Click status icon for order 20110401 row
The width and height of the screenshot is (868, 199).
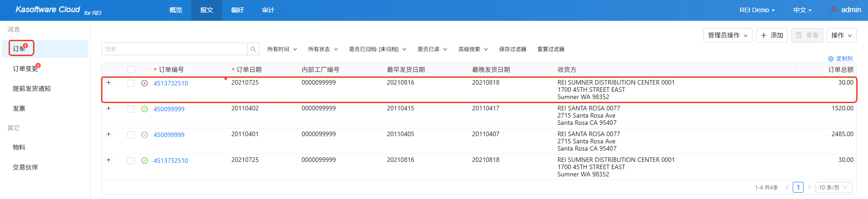pos(145,135)
